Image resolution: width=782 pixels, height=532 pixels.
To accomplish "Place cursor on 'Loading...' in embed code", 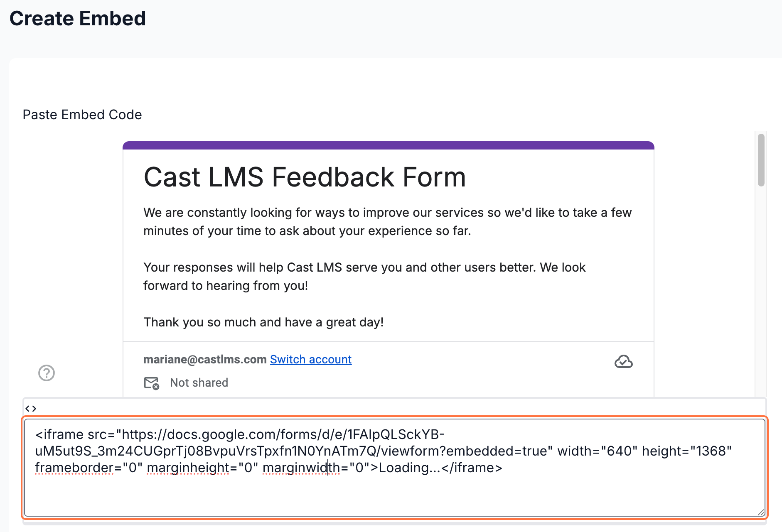I will (409, 468).
